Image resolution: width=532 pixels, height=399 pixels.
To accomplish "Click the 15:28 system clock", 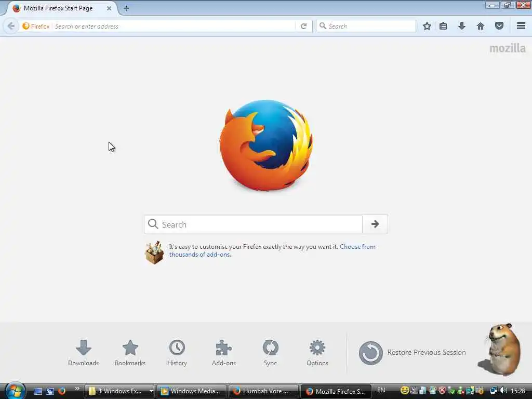I will coord(518,391).
